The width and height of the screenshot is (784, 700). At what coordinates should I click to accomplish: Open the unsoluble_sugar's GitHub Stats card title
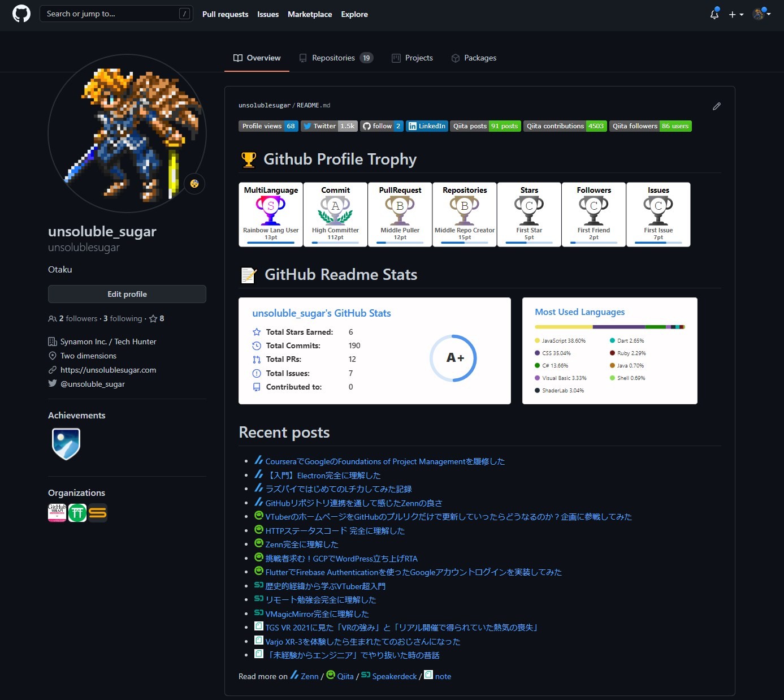(x=322, y=313)
